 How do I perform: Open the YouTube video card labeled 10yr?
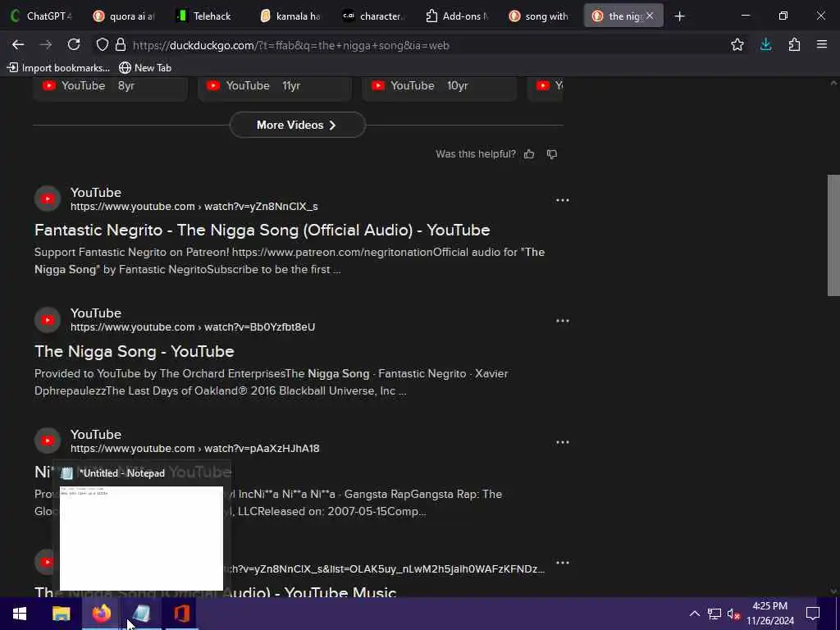pos(440,88)
